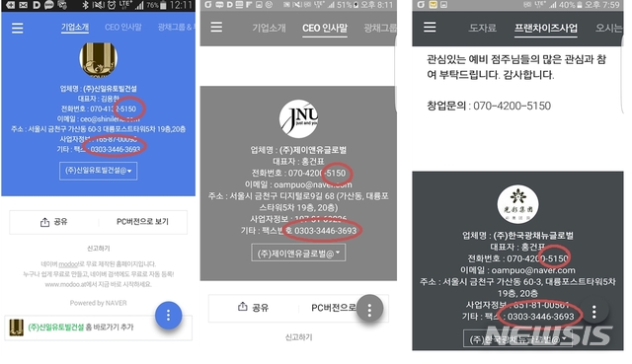
Task: Open hamburger menu in dark right screen
Action: click(x=430, y=27)
